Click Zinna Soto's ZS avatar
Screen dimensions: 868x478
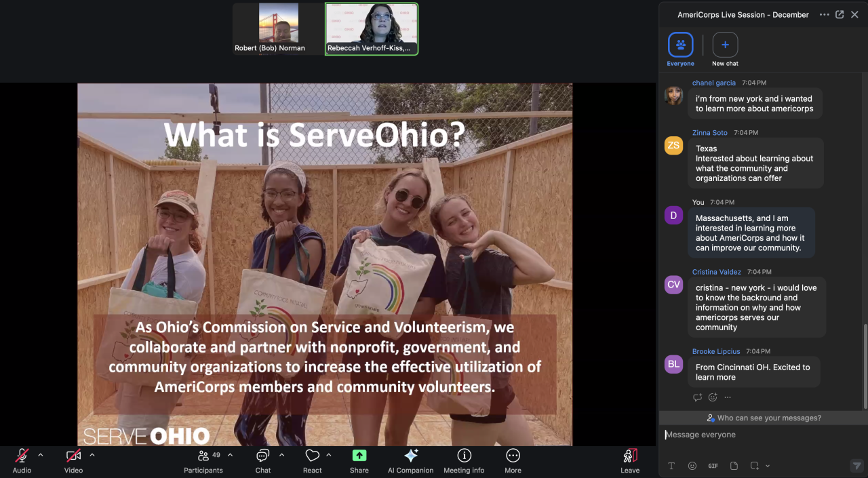coord(673,146)
